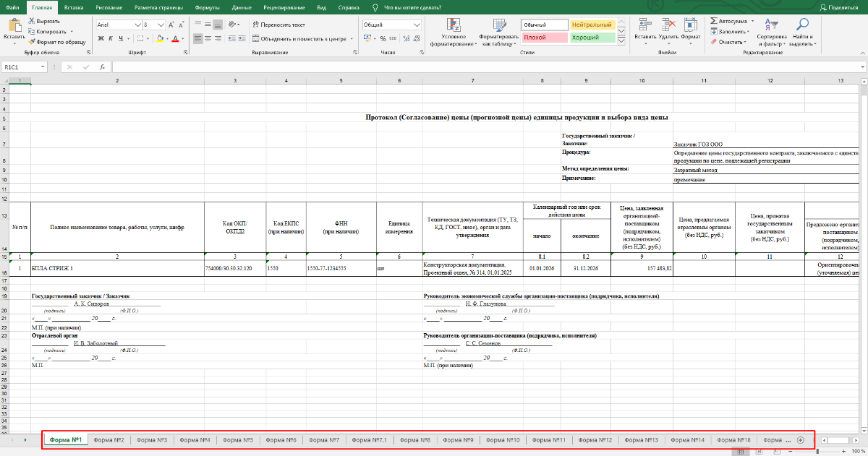Expand the number format dropdown (Общий)
This screenshot has height=456, width=868.
(416, 25)
